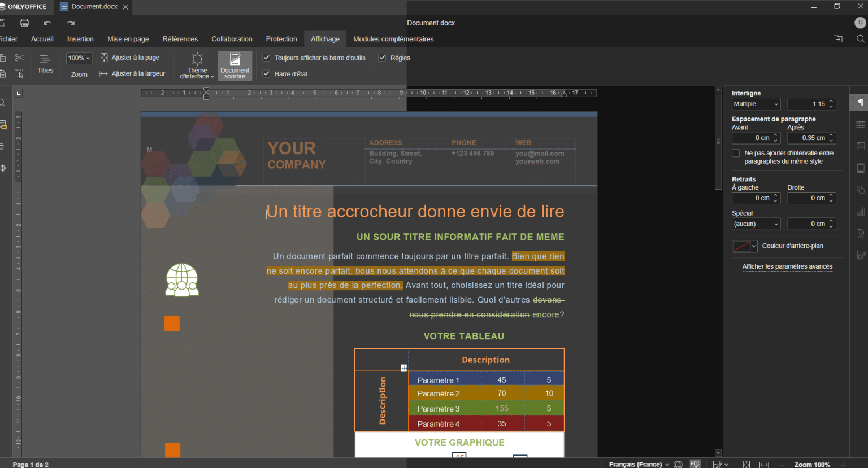Image resolution: width=868 pixels, height=468 pixels.
Task: Toggle Document sombre mode
Action: click(235, 65)
